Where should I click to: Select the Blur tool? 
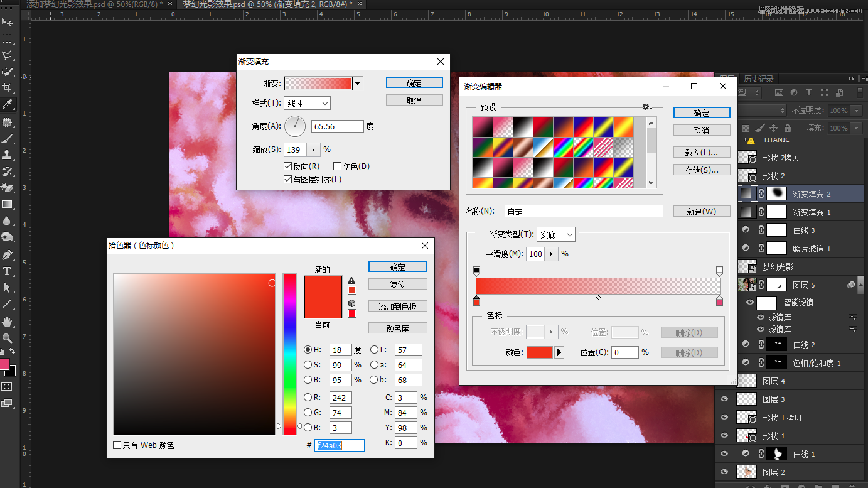click(x=7, y=220)
